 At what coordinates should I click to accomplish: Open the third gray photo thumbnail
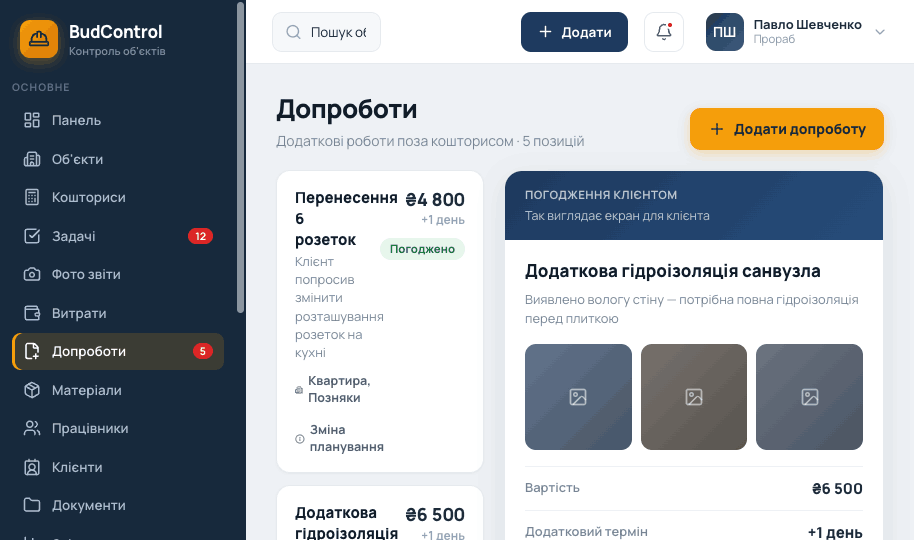point(809,397)
